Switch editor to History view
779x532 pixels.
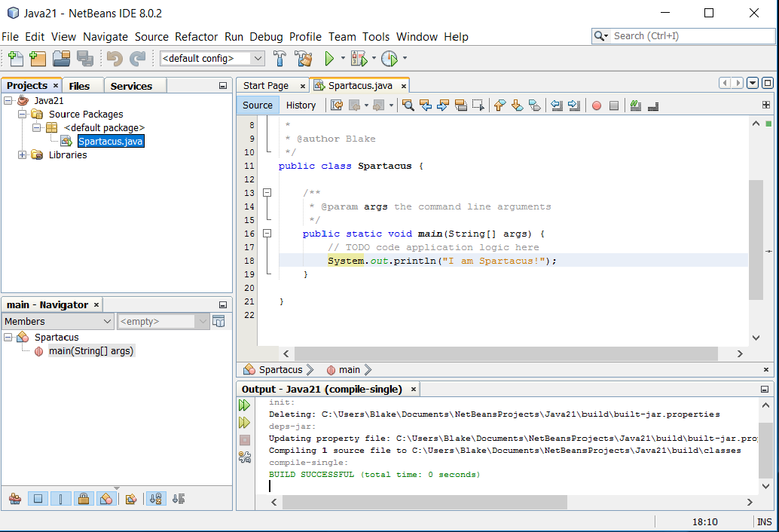point(301,105)
